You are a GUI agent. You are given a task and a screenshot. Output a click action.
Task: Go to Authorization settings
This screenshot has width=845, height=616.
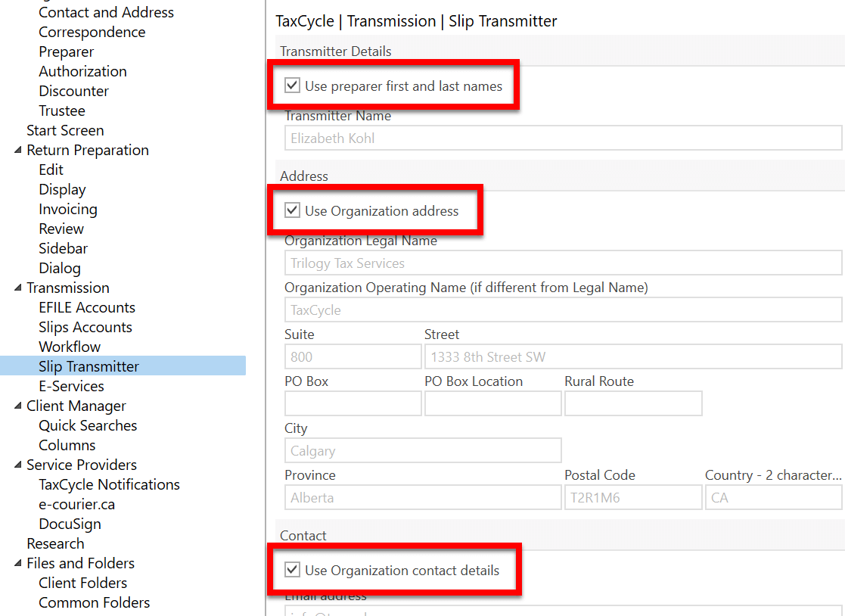83,72
